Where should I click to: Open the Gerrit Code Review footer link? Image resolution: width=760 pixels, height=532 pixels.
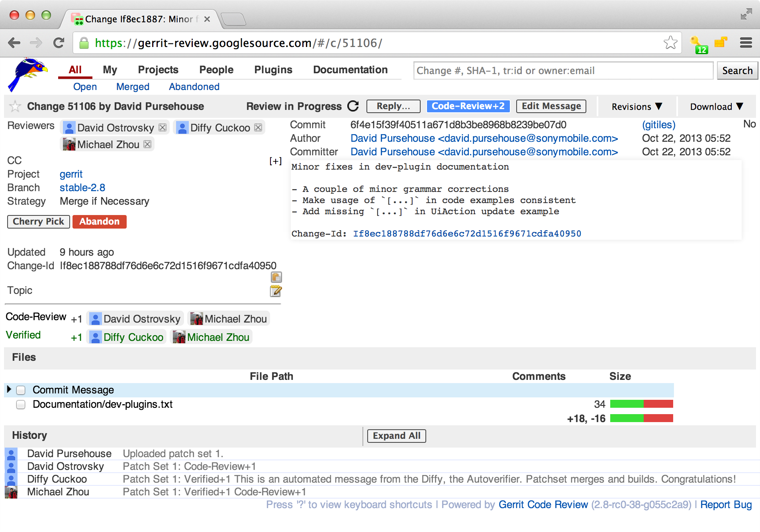coord(543,505)
